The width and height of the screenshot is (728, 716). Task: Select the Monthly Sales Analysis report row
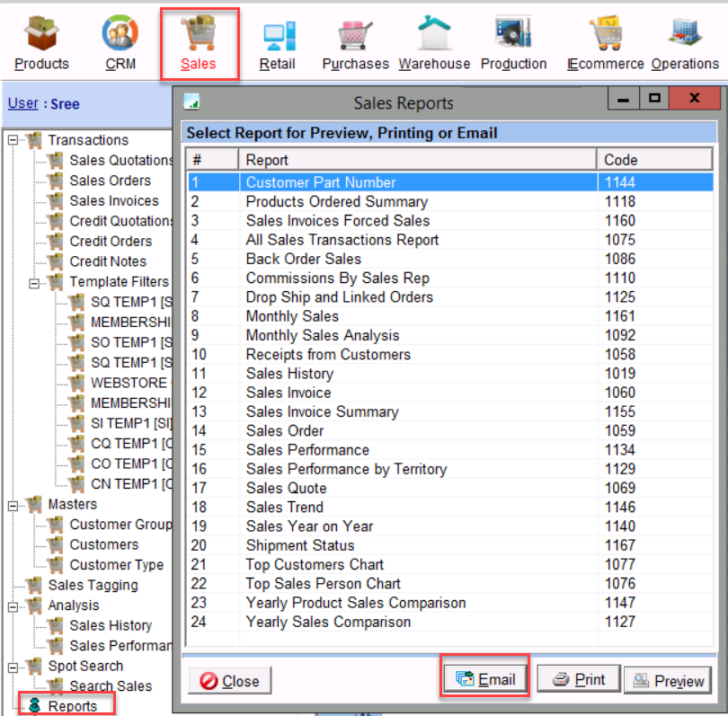[322, 335]
